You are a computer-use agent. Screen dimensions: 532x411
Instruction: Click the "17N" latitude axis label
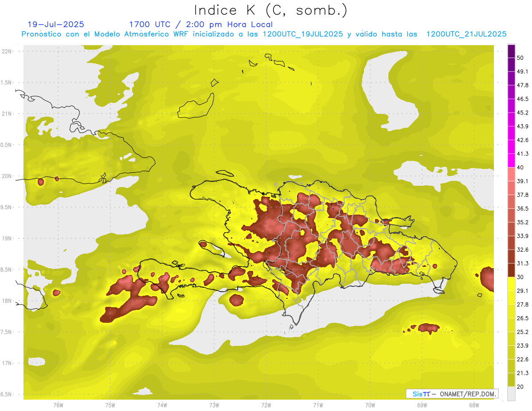pyautogui.click(x=7, y=364)
